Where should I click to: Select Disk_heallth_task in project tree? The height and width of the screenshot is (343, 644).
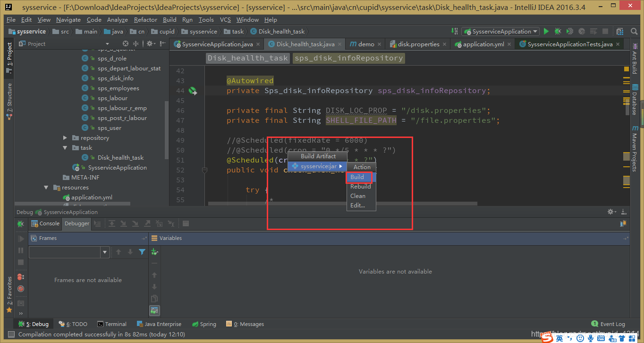click(x=120, y=158)
